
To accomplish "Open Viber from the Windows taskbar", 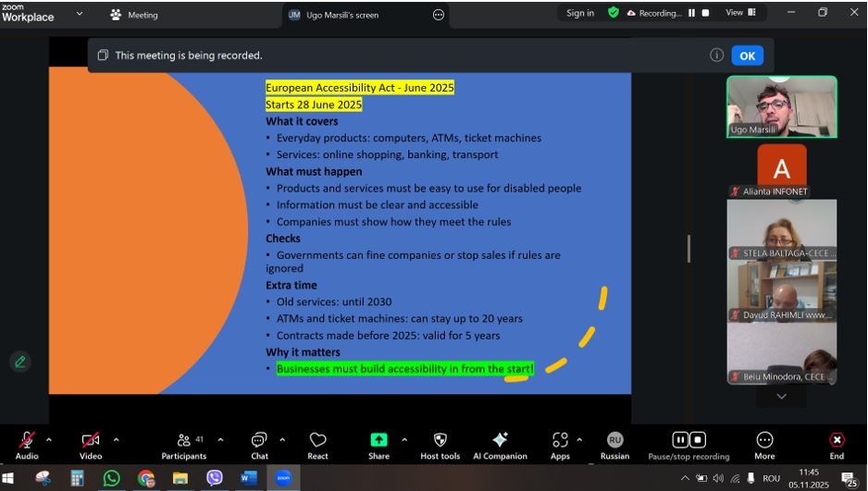I will [x=215, y=478].
